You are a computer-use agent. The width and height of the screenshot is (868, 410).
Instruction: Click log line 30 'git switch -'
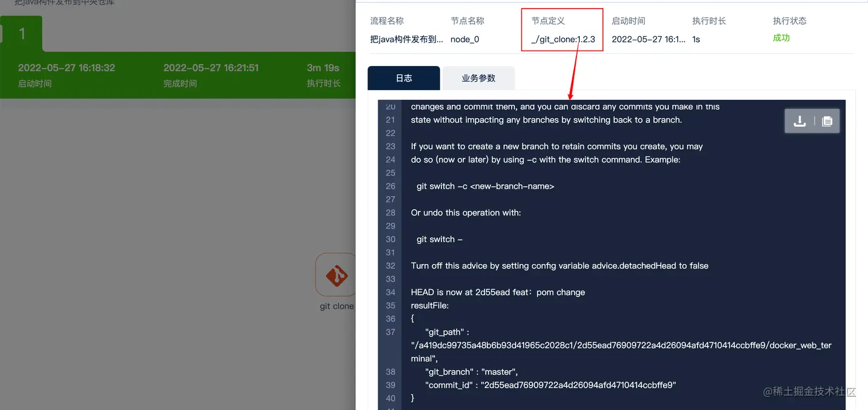(x=440, y=239)
